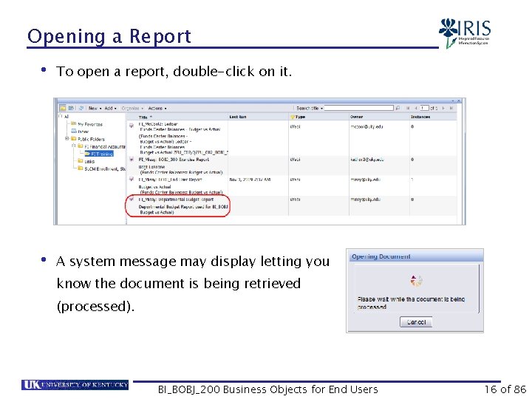Click the Cancel button in Opening Document
532x399 pixels.
[x=415, y=322]
